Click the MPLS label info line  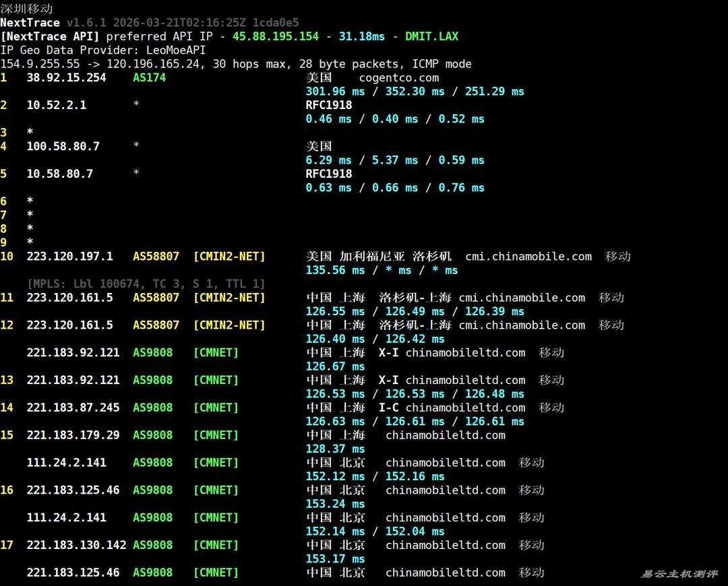[x=146, y=284]
